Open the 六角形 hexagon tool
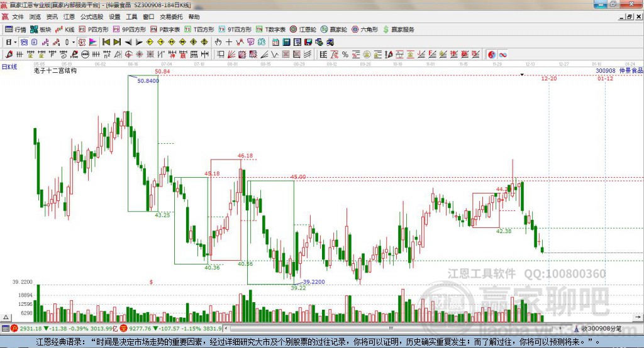The width and height of the screenshot is (644, 348). (365, 30)
